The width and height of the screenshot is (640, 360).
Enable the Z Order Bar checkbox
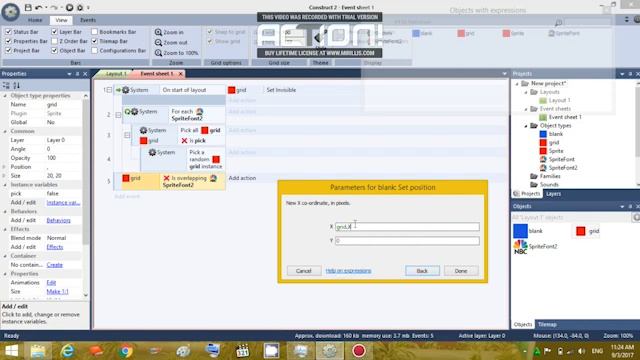click(x=54, y=41)
